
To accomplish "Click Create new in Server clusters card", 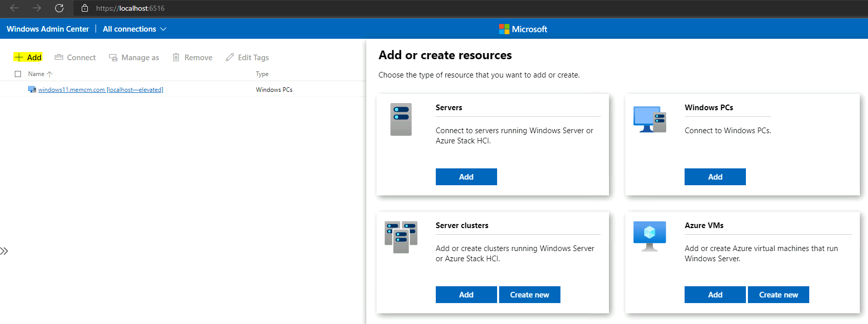I will click(x=530, y=294).
